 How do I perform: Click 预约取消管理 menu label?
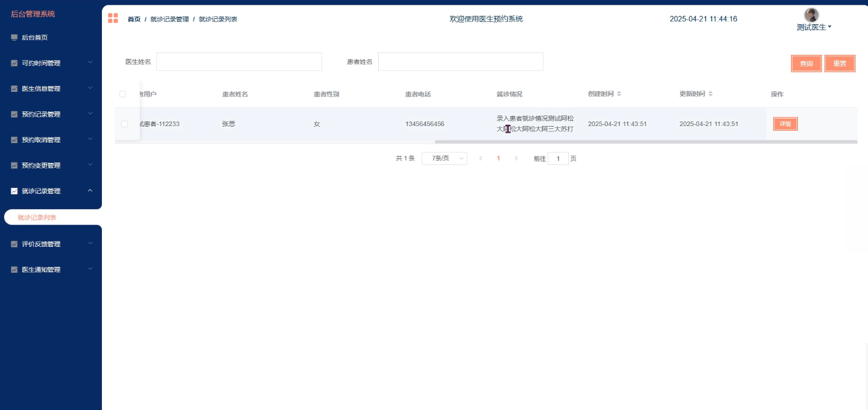(41, 140)
